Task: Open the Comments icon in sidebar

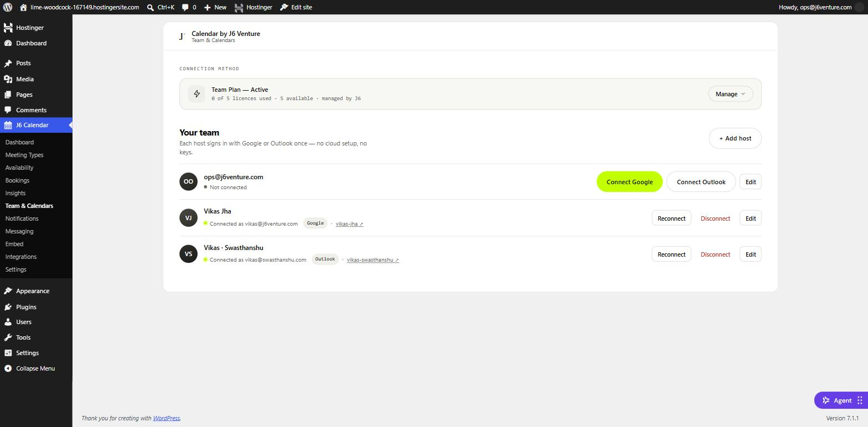Action: click(x=8, y=110)
